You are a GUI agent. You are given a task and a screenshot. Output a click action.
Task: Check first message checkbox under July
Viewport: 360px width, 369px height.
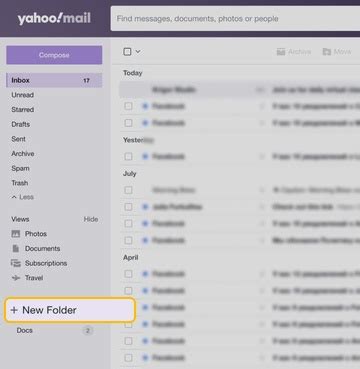click(x=128, y=190)
